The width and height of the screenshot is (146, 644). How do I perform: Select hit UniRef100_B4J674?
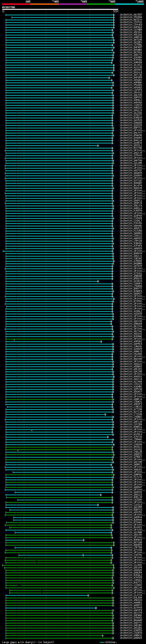(131, 186)
